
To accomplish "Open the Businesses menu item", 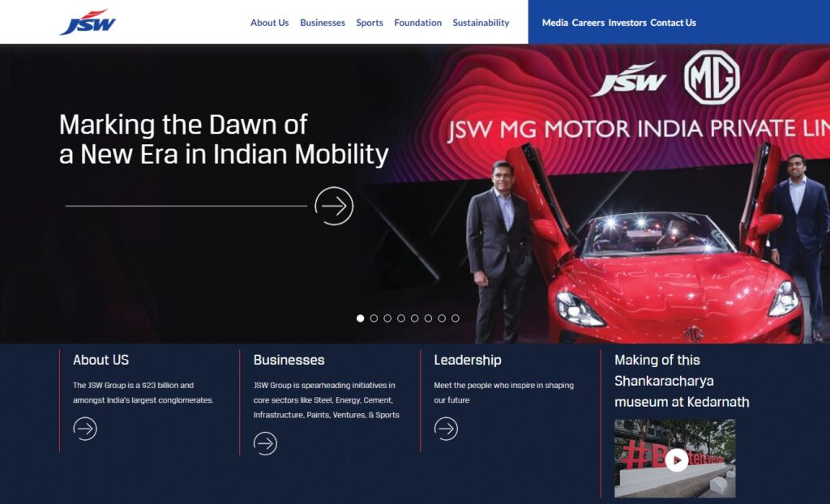I will tap(323, 23).
